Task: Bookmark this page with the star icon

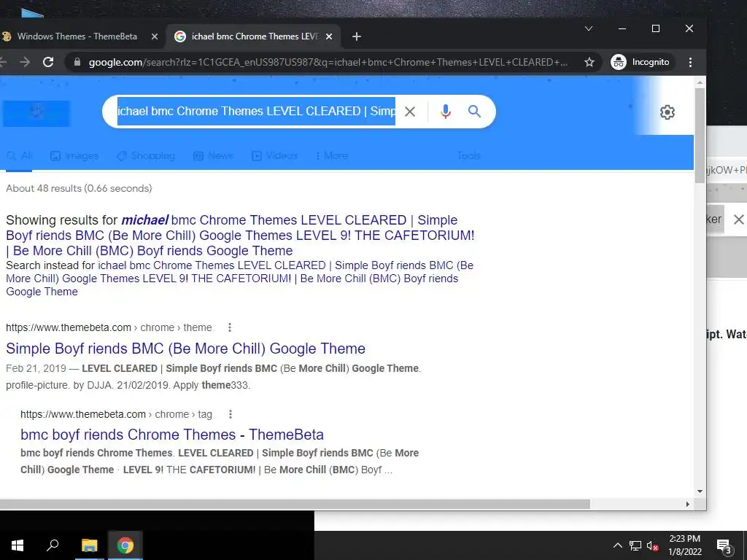Action: pos(589,62)
